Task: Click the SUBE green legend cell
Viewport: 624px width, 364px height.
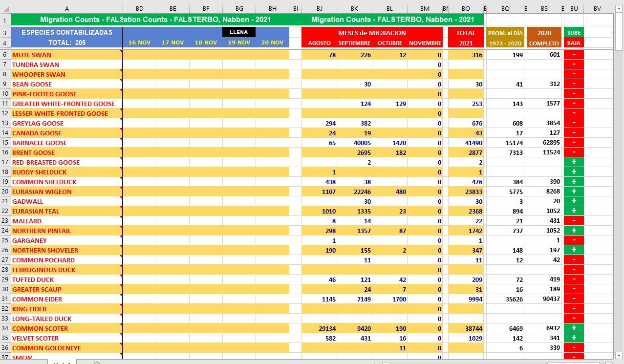Action: click(x=574, y=33)
